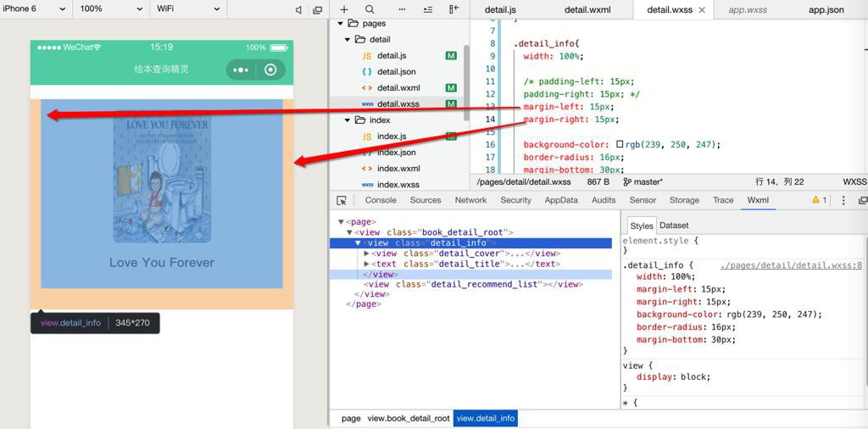Open the Sensor devtools tab
This screenshot has width=868, height=429.
pyautogui.click(x=643, y=200)
